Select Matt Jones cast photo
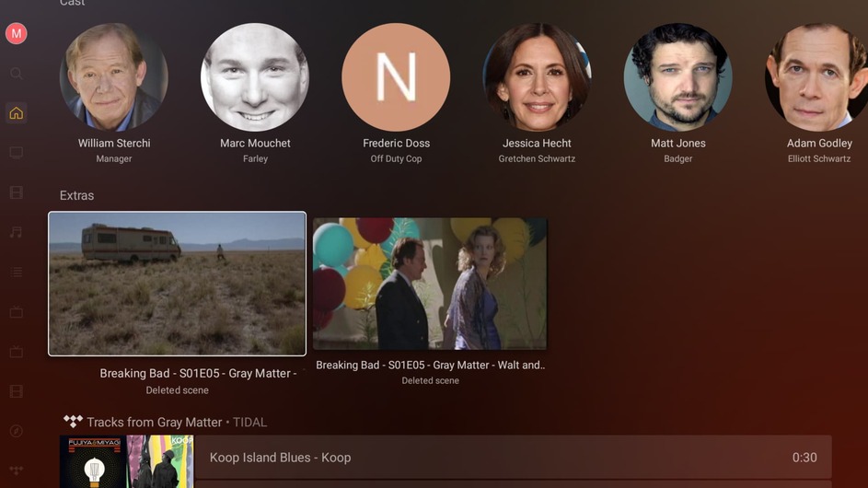This screenshot has height=488, width=868. (x=678, y=77)
